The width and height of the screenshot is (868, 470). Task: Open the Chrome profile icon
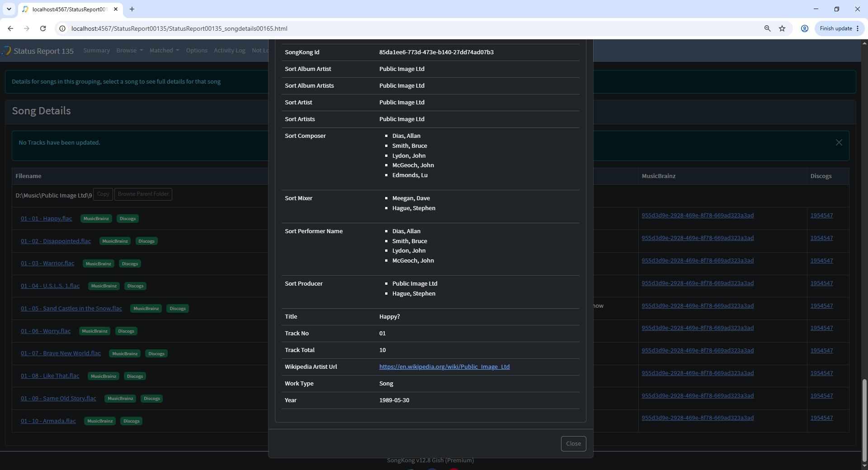[805, 28]
